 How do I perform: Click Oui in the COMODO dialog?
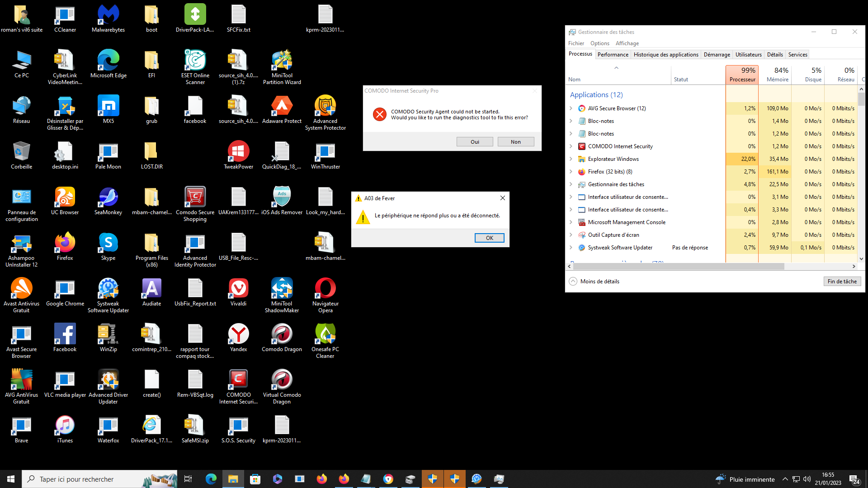click(475, 142)
